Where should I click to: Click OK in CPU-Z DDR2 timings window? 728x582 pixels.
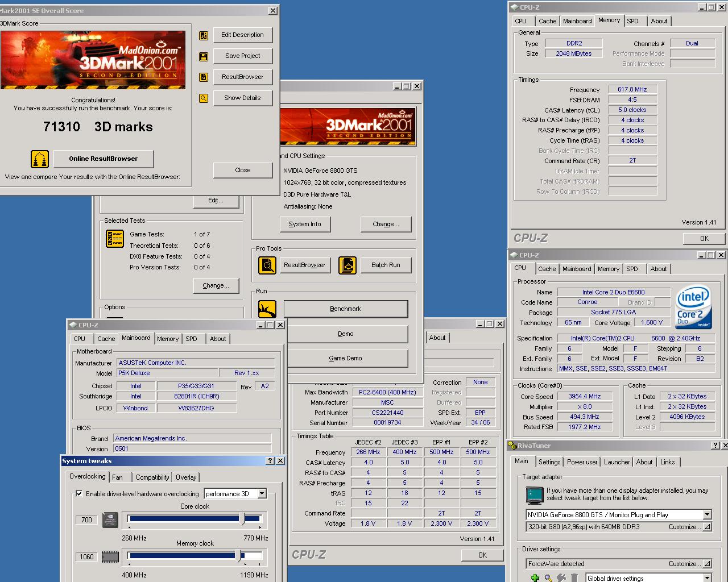click(704, 239)
